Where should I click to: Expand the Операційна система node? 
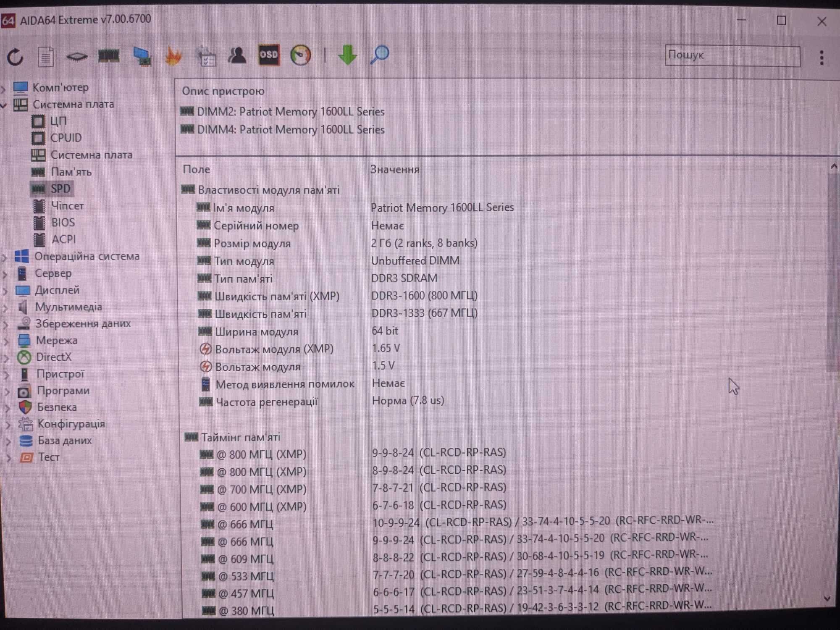pyautogui.click(x=5, y=257)
